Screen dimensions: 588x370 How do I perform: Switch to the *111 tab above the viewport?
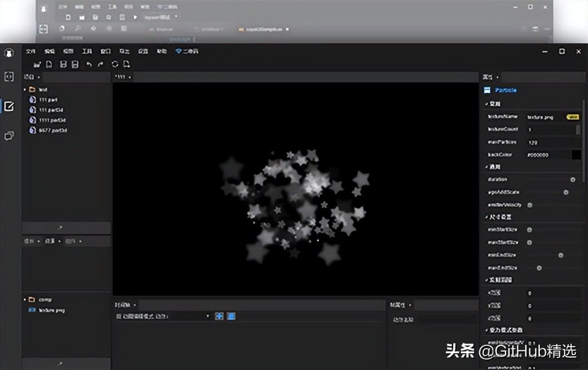coord(121,76)
